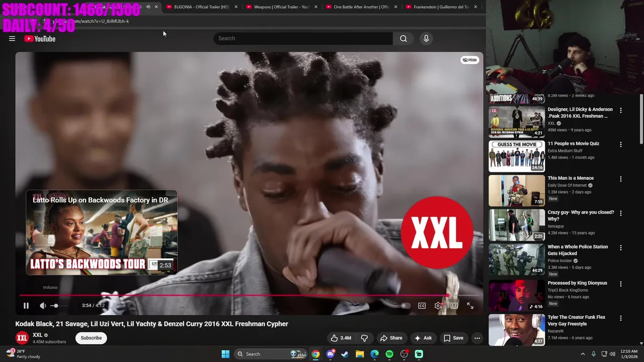Save video to playlist

tap(453, 338)
